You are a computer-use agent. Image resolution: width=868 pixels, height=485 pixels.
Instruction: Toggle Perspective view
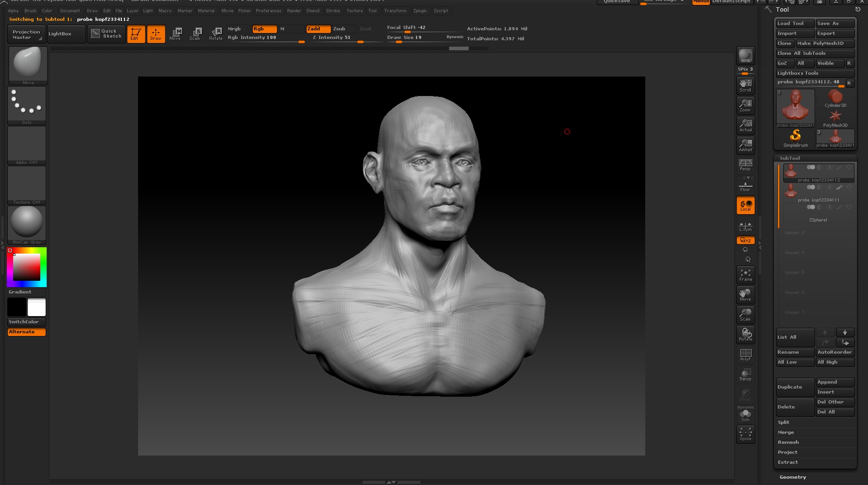tap(745, 165)
